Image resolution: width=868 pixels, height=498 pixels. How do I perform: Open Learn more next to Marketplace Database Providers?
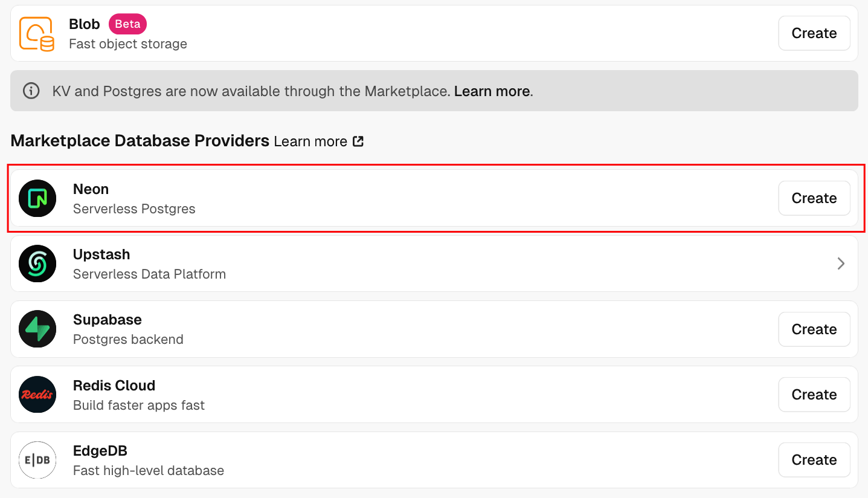(310, 141)
